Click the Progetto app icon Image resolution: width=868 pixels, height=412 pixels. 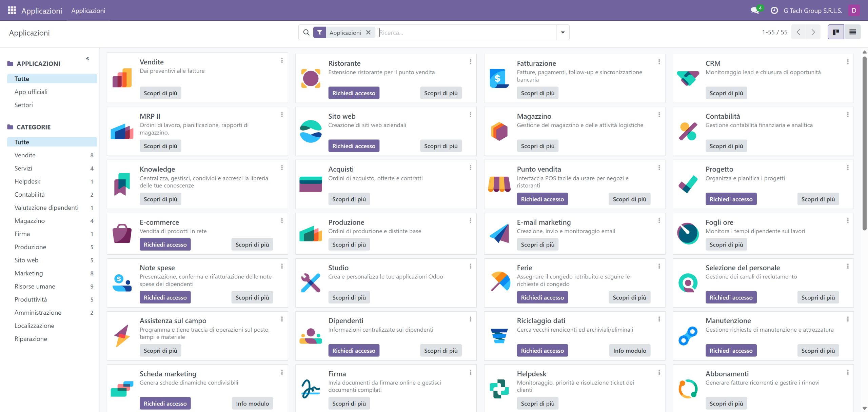point(688,184)
